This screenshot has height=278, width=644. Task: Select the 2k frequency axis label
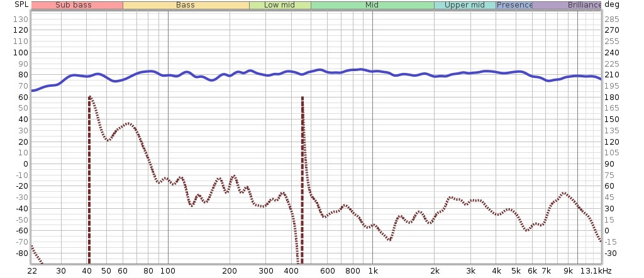click(x=435, y=271)
